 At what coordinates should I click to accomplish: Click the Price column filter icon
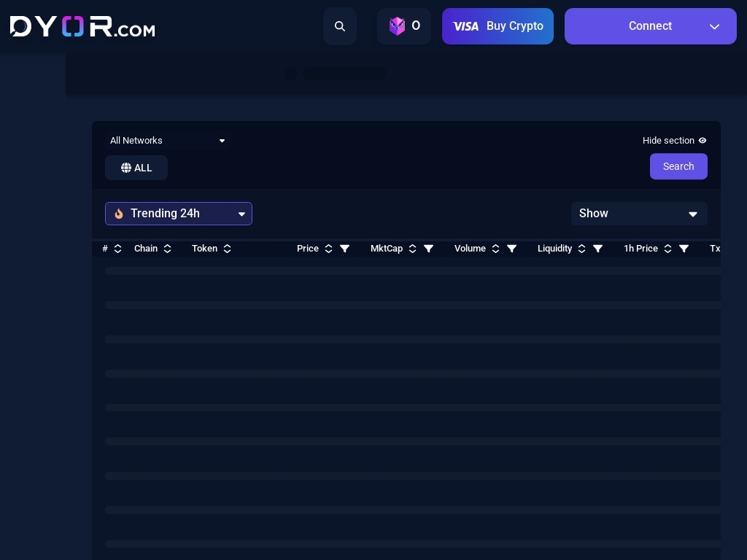pyautogui.click(x=345, y=249)
